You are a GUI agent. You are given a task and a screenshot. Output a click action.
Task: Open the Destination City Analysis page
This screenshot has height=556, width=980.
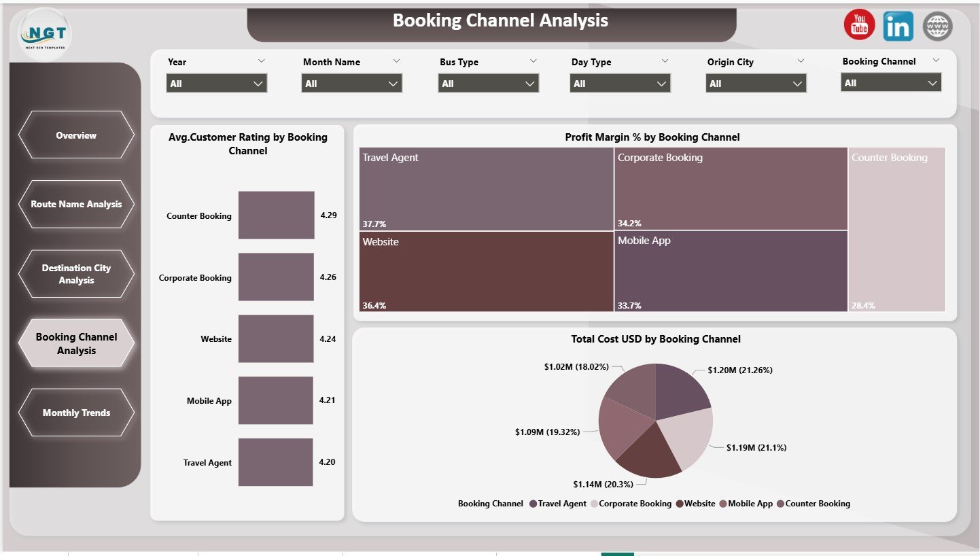click(x=75, y=274)
